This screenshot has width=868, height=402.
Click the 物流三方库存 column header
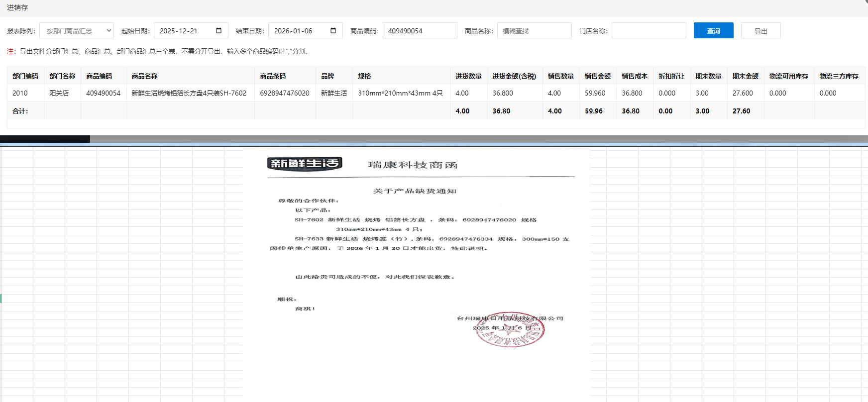839,76
